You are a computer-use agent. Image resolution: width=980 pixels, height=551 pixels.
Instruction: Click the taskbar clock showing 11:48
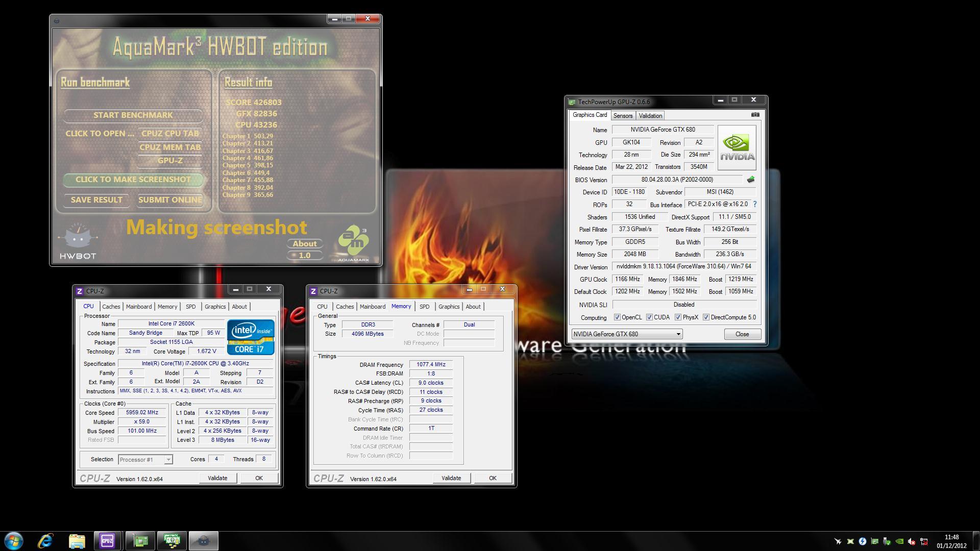pyautogui.click(x=951, y=541)
